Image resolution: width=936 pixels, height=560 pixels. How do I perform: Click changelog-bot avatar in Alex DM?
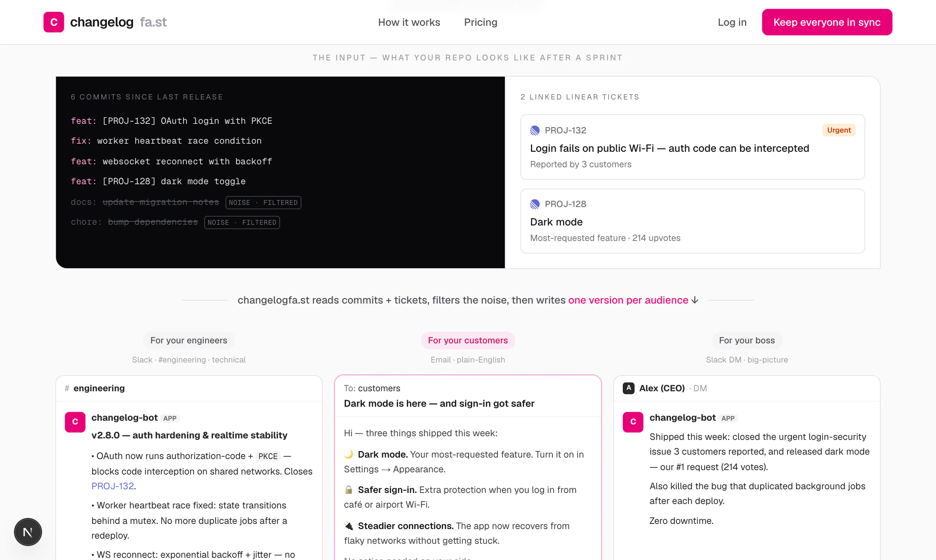click(633, 422)
